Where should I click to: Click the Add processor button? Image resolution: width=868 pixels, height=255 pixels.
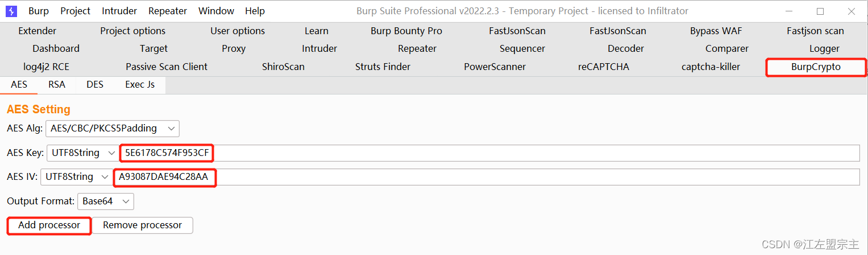(x=49, y=225)
